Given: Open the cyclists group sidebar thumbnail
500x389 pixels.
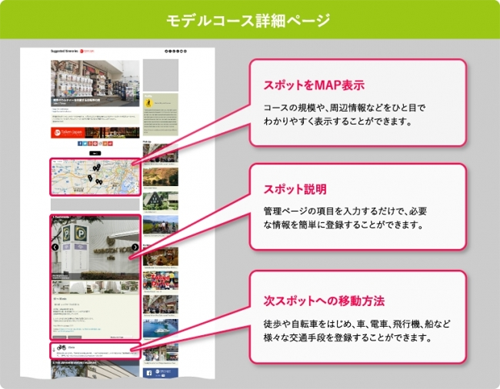Looking at the screenshot, I should pos(161,225).
